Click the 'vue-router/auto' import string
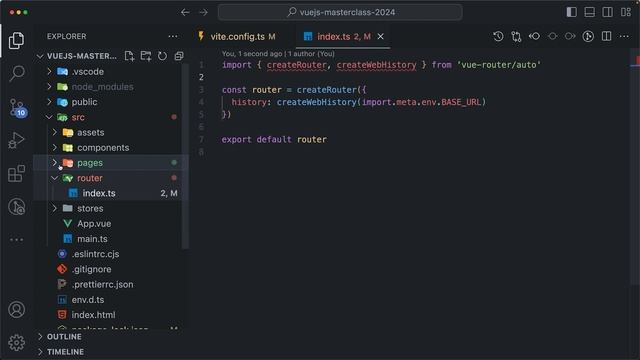640x360 pixels. [499, 65]
